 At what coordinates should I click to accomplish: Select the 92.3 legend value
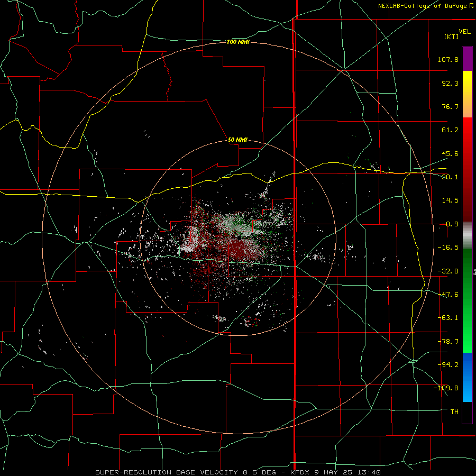tap(450, 83)
